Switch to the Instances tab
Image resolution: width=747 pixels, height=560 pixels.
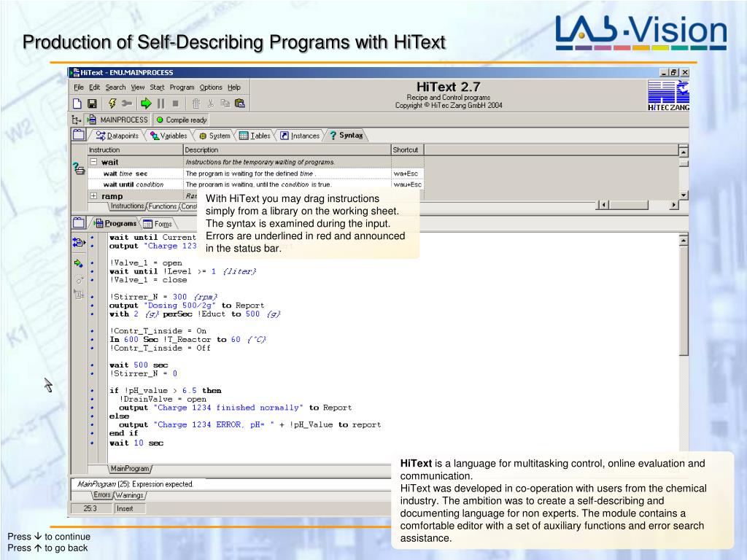click(300, 136)
